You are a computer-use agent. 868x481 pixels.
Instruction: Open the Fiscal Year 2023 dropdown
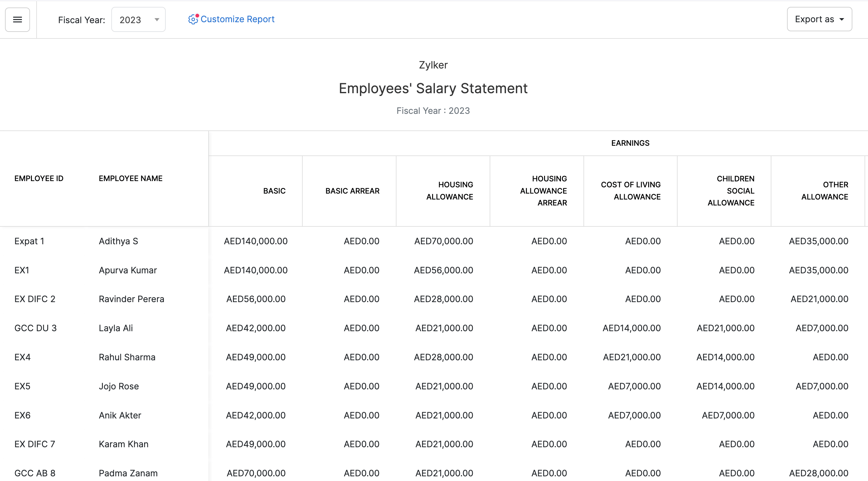(x=138, y=20)
